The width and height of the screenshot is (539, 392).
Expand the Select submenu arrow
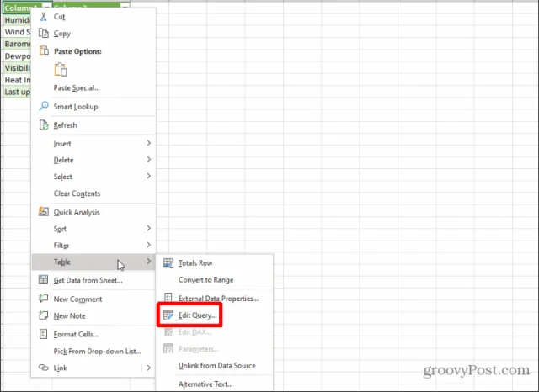[148, 176]
